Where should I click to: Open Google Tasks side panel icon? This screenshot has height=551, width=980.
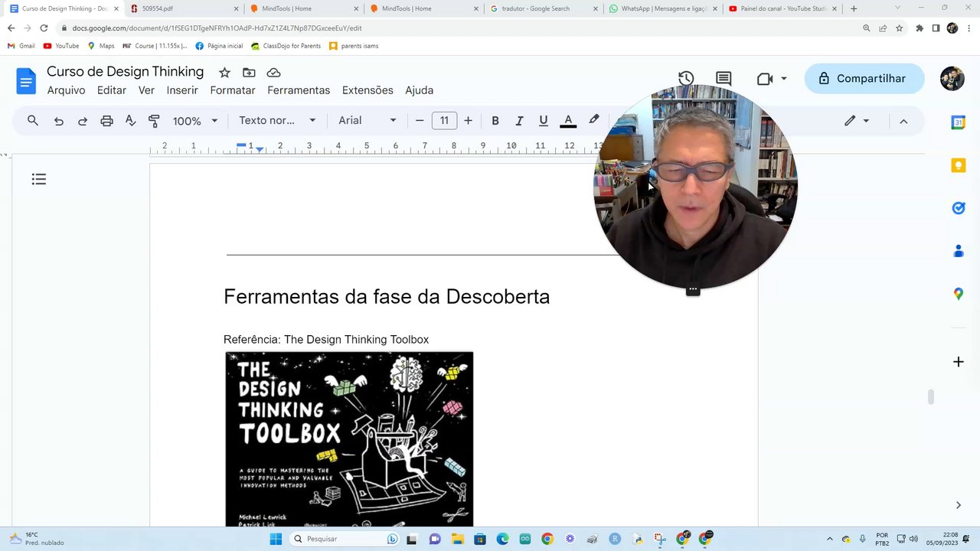pyautogui.click(x=959, y=208)
